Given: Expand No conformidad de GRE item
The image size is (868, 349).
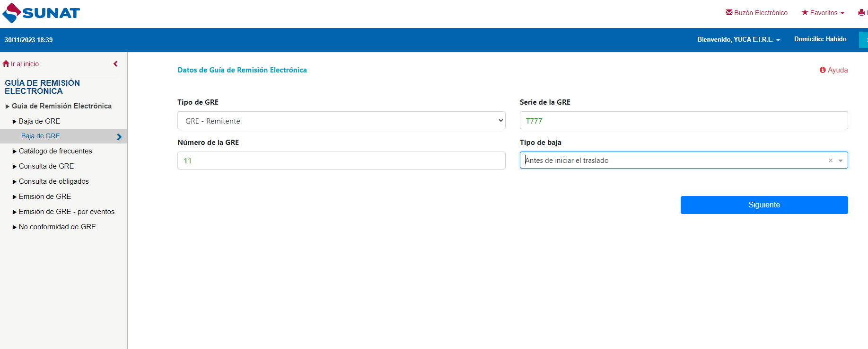Looking at the screenshot, I should click(57, 227).
